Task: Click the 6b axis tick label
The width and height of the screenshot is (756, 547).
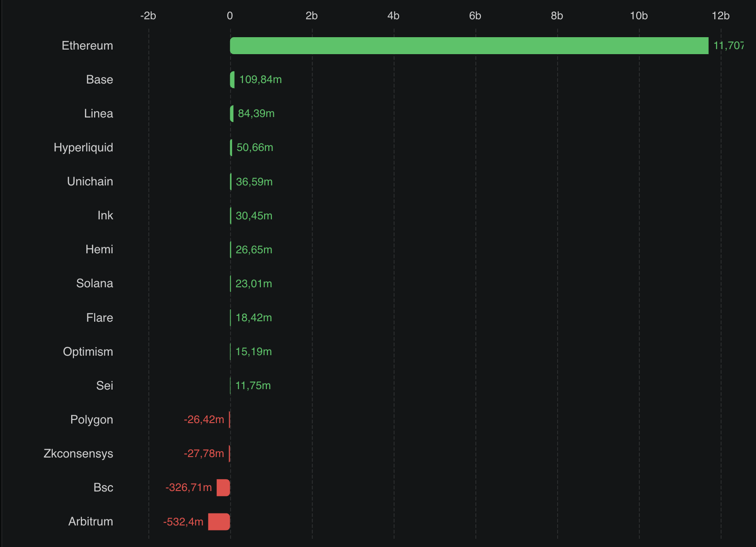Action: pos(475,16)
